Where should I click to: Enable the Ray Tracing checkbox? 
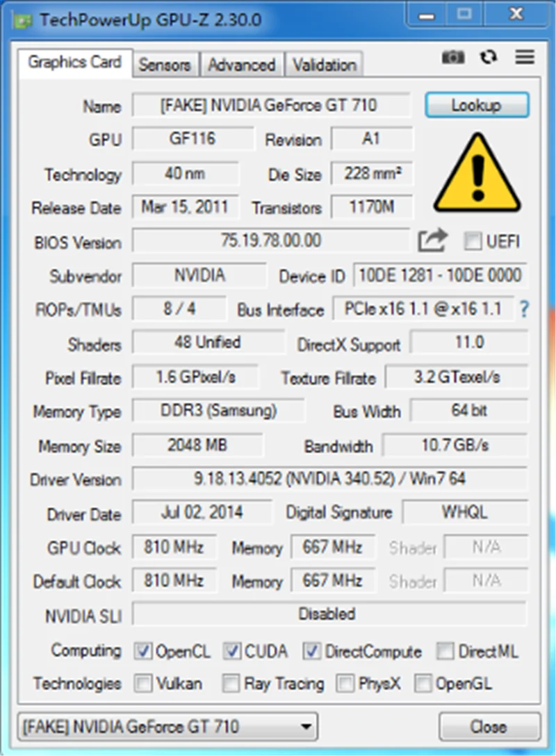tap(231, 683)
